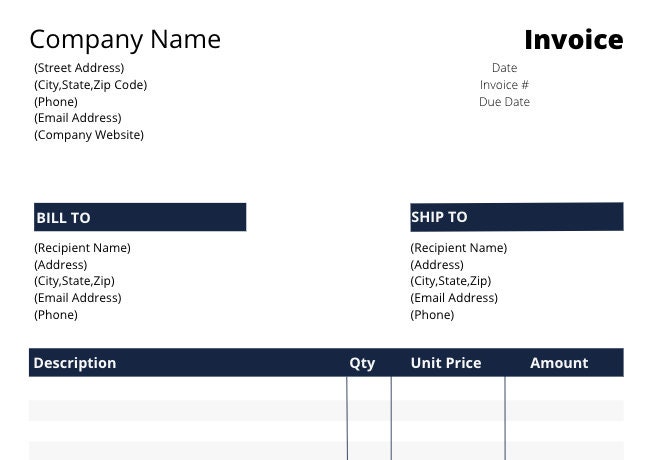Select Bill To (Recipient Name) field
The width and height of the screenshot is (660, 460).
coord(82,247)
